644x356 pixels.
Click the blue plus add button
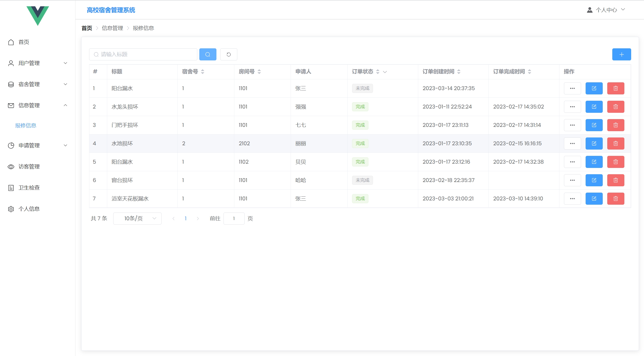621,54
